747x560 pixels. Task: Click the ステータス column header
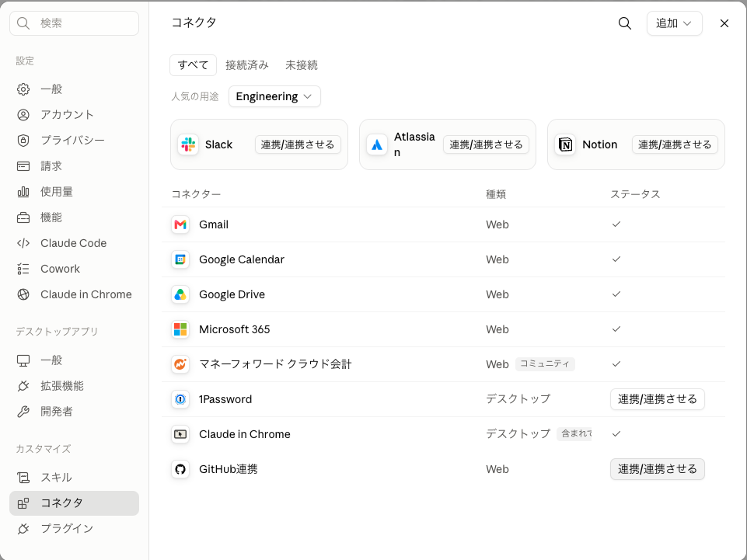tap(636, 194)
